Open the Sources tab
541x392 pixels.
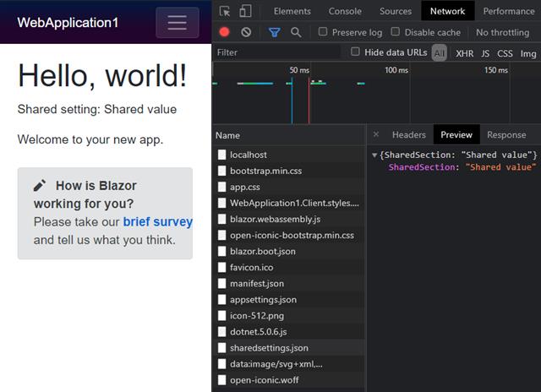tap(396, 11)
